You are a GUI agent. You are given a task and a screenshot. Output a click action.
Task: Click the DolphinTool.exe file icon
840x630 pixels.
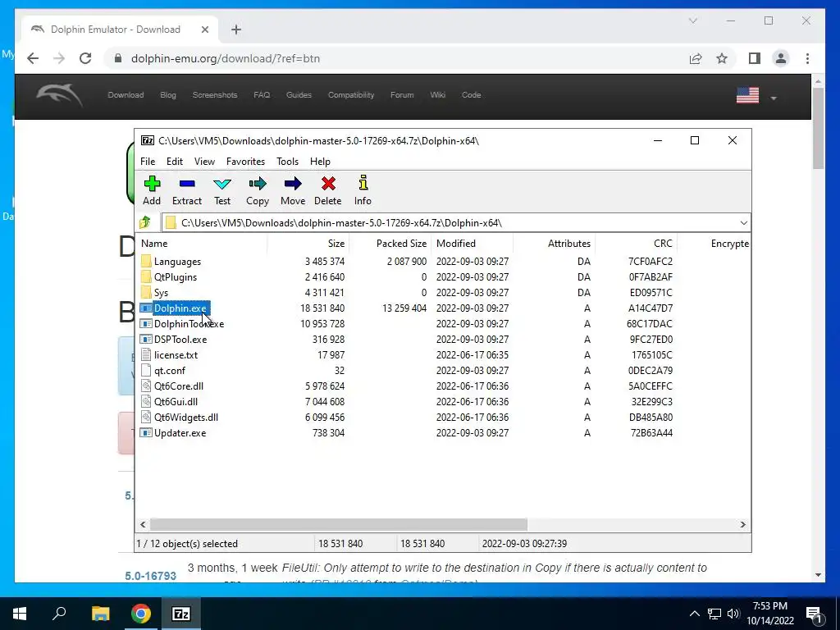(x=146, y=323)
